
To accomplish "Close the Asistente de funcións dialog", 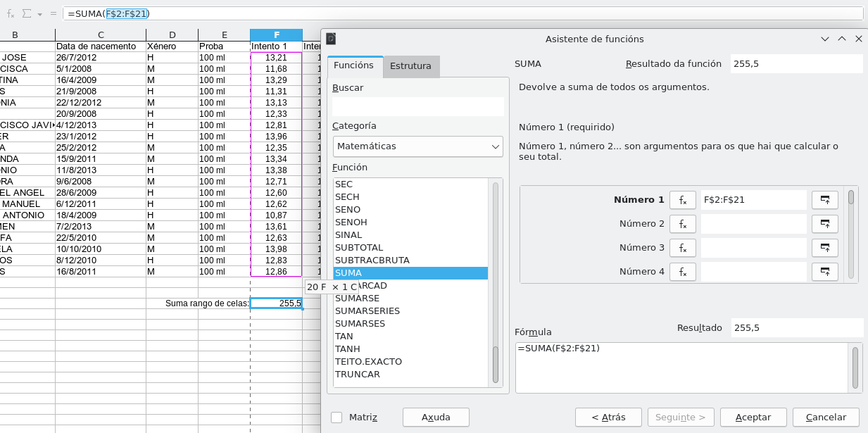I will tap(859, 39).
